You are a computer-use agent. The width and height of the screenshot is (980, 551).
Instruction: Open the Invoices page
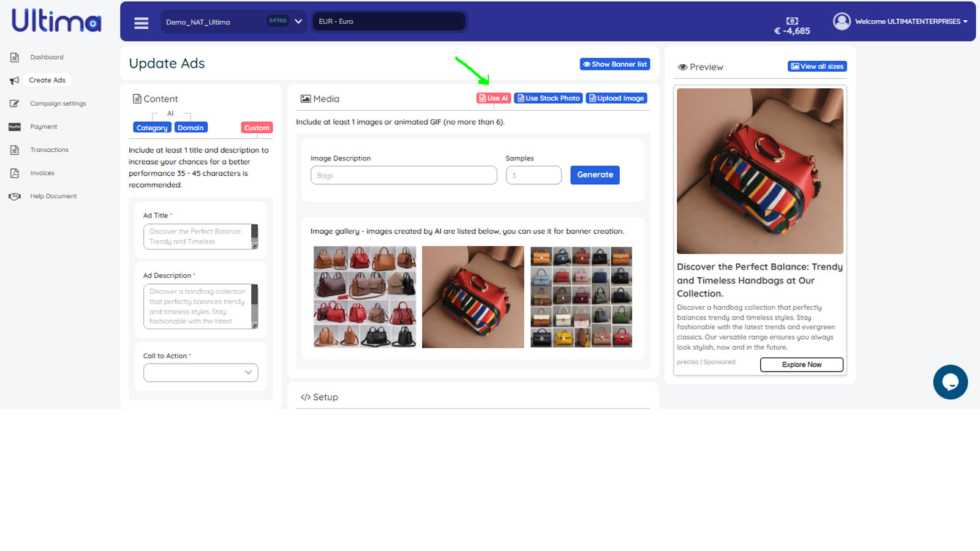pos(42,173)
